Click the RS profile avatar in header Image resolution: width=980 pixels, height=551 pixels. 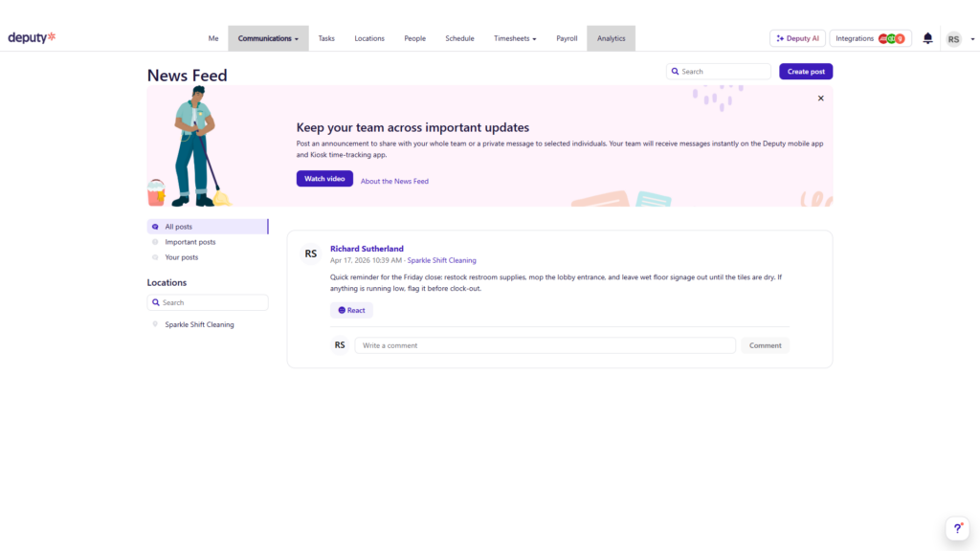coord(953,38)
